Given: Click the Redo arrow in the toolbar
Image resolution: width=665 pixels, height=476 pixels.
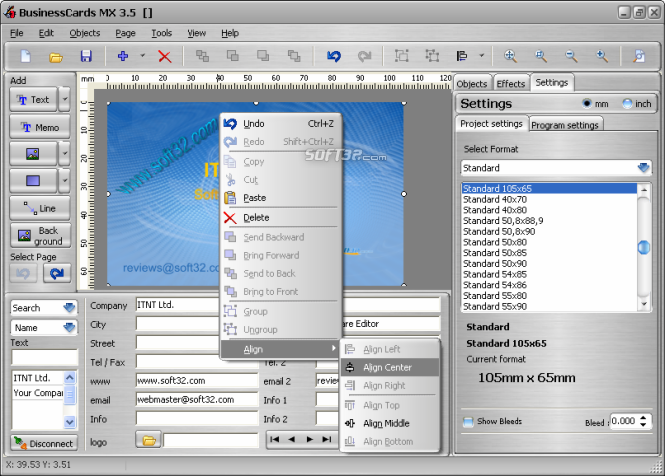Looking at the screenshot, I should [364, 56].
